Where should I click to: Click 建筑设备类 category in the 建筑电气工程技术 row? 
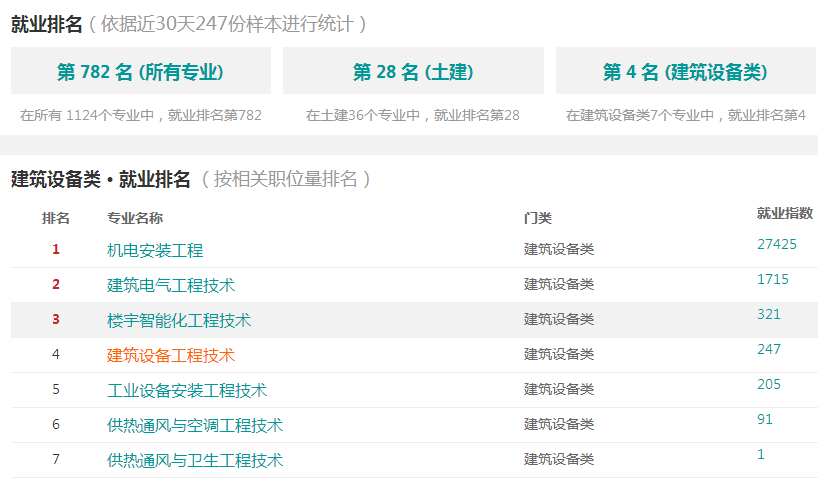point(559,284)
